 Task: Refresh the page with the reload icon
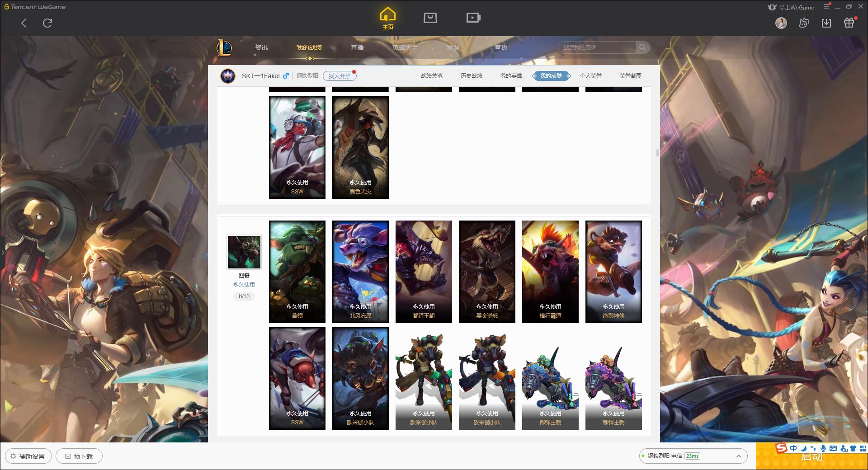[47, 23]
